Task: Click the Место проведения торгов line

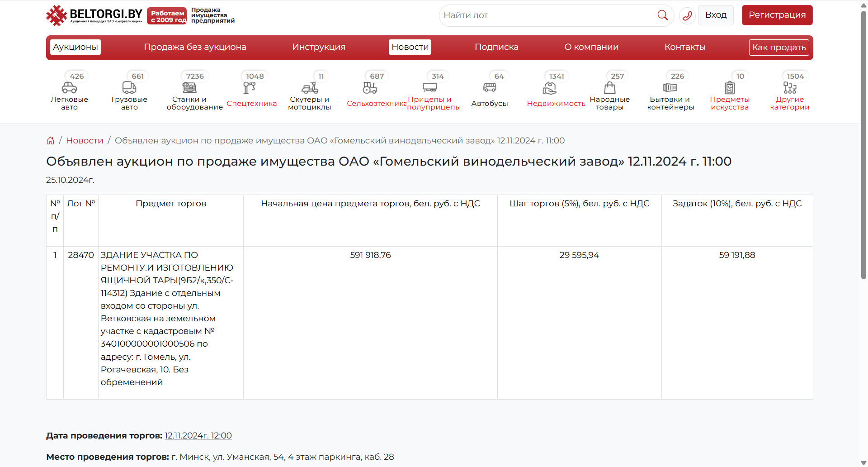Action: point(220,457)
